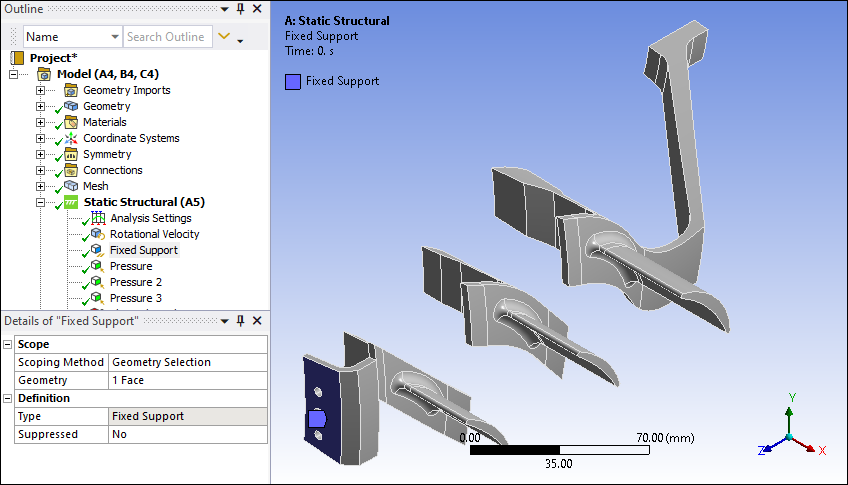Click the Coordinate Systems icon
848x485 pixels.
tap(71, 138)
